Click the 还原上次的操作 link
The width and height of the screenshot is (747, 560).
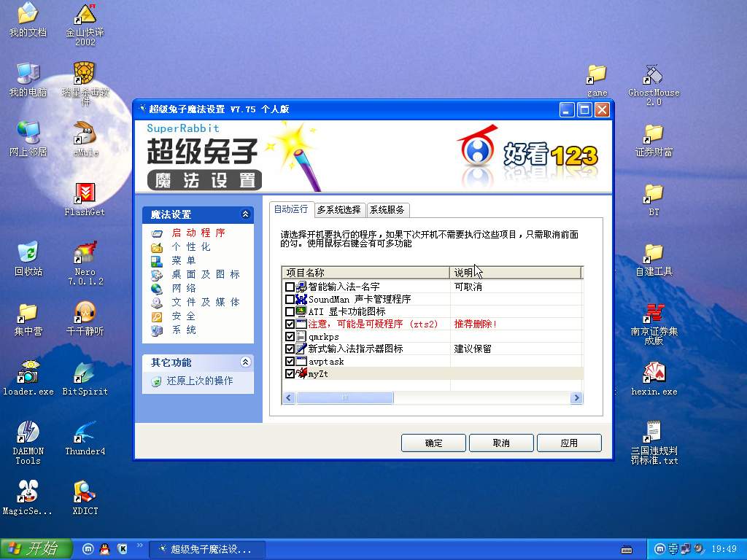[200, 381]
